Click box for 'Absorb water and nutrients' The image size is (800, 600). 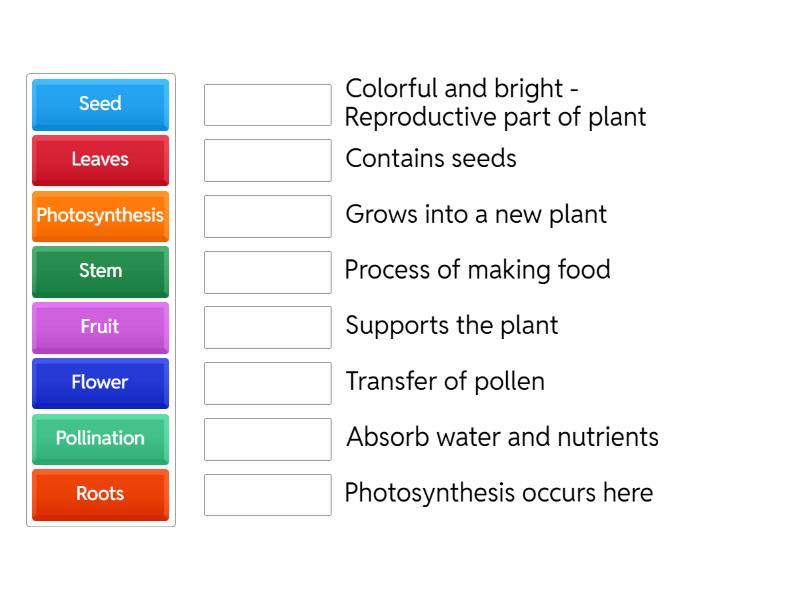pyautogui.click(x=267, y=439)
